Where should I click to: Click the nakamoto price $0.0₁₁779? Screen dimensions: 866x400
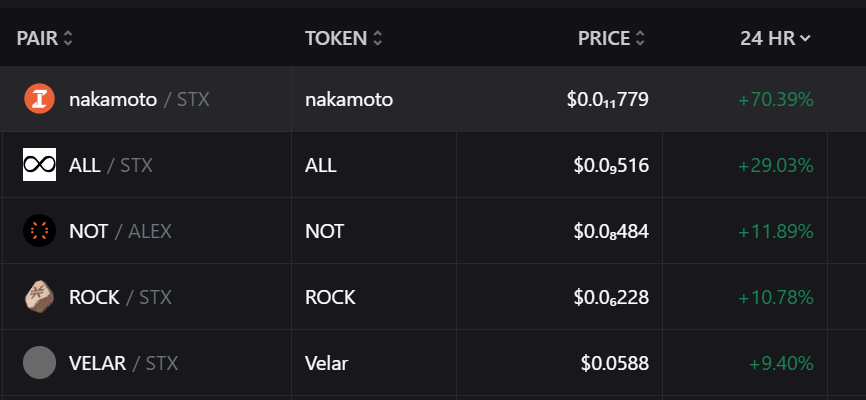[608, 99]
